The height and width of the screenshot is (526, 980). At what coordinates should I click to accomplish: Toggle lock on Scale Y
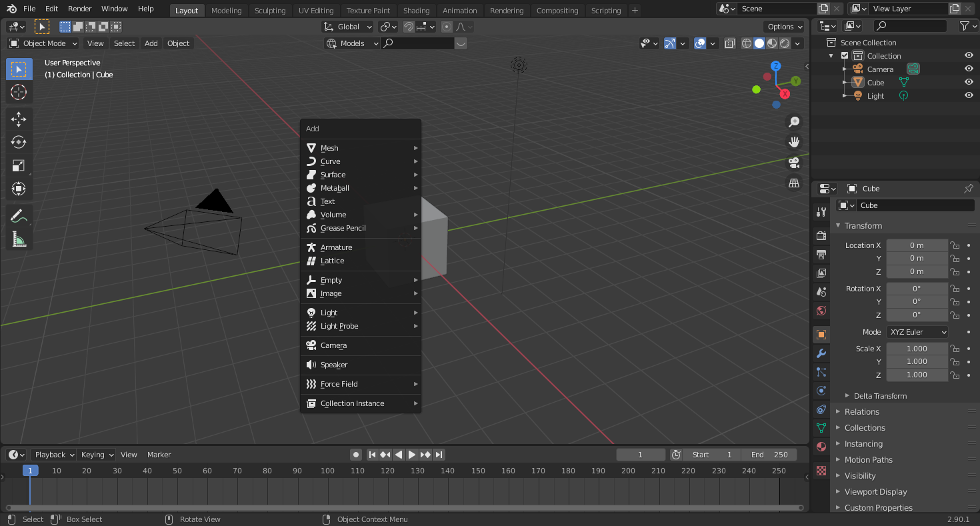(955, 361)
